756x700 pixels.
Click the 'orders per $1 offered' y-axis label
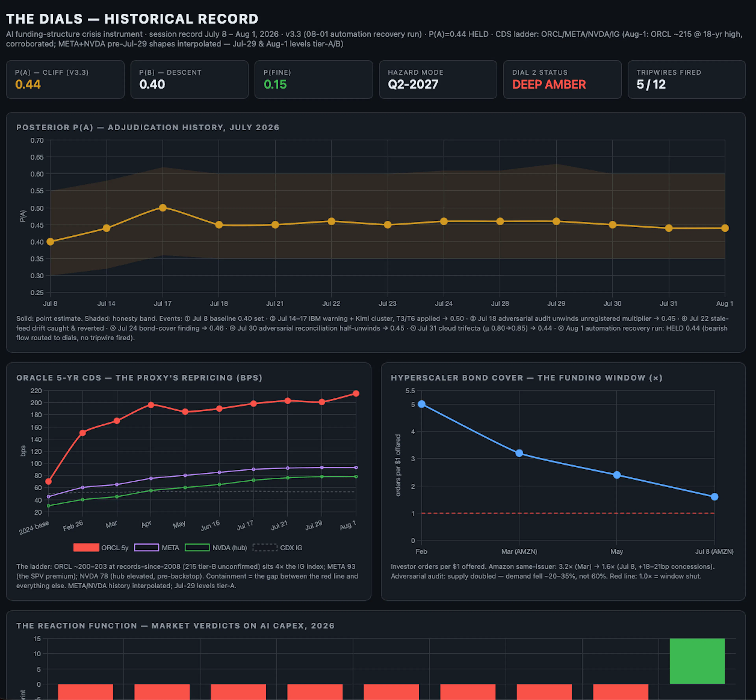(398, 465)
